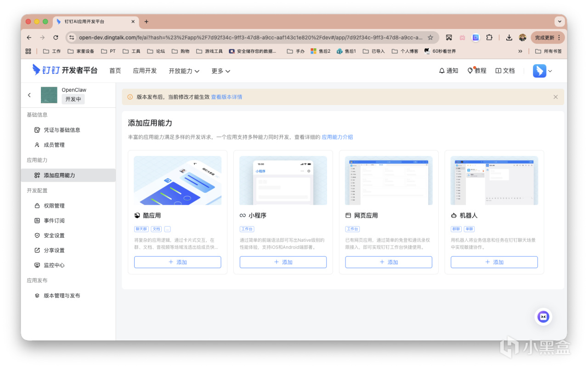Go to 首页 in top navigation
The height and width of the screenshot is (368, 588).
click(x=115, y=71)
